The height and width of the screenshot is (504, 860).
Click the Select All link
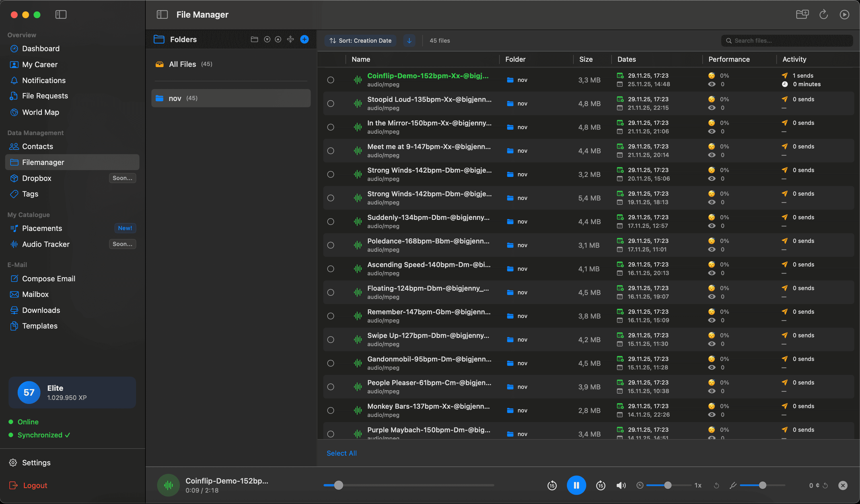(341, 453)
